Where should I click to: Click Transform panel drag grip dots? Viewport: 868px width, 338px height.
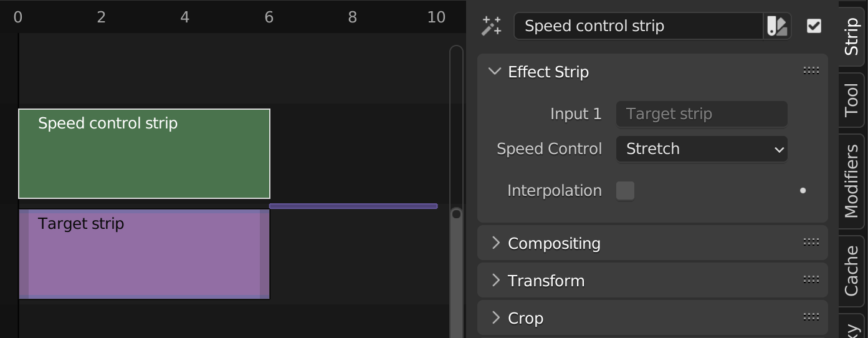pos(811,280)
